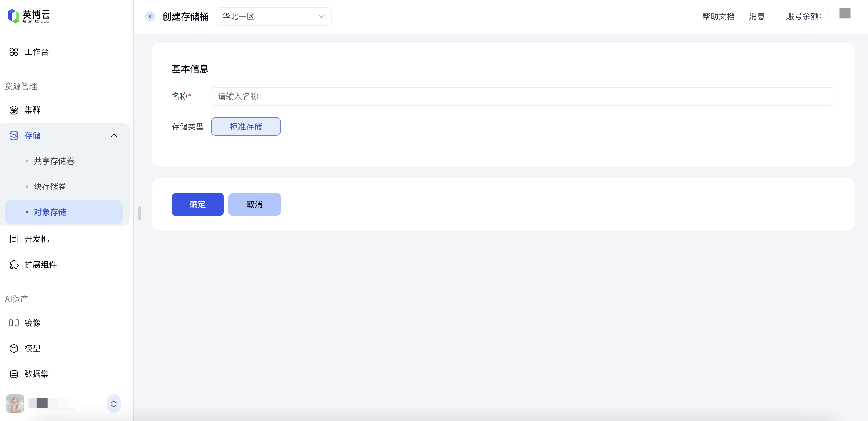
Task: Click the model cube icon
Action: pyautogui.click(x=14, y=348)
